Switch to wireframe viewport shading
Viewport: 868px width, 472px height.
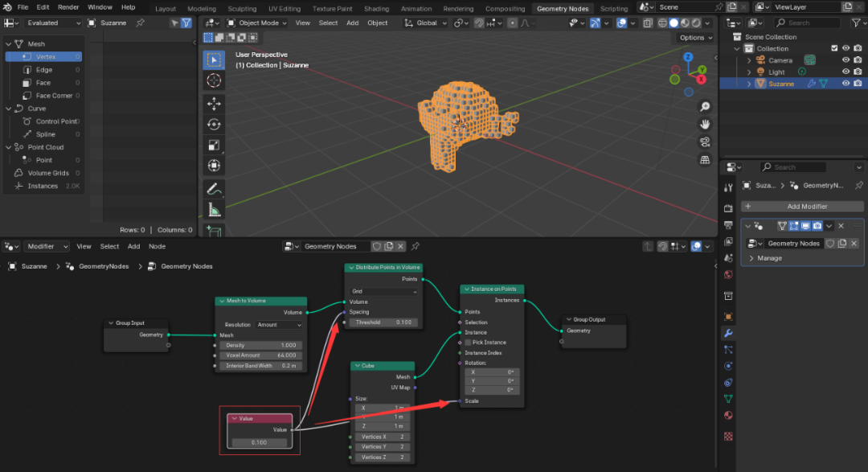click(662, 23)
